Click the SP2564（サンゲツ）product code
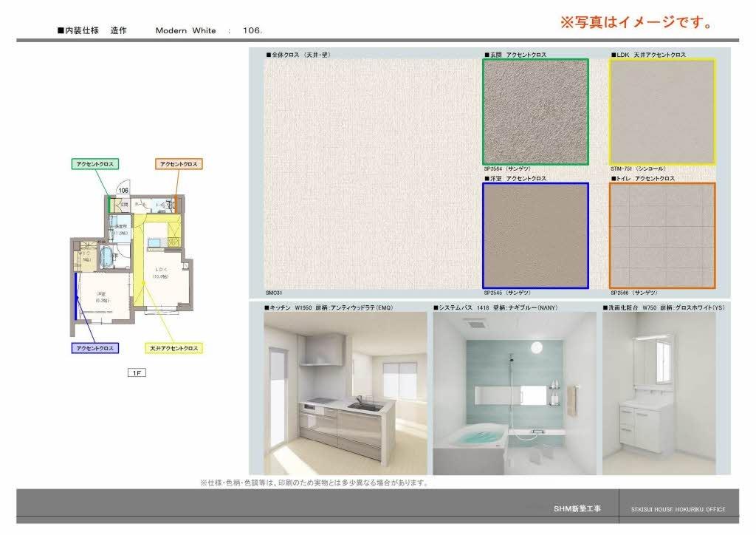 [507, 168]
